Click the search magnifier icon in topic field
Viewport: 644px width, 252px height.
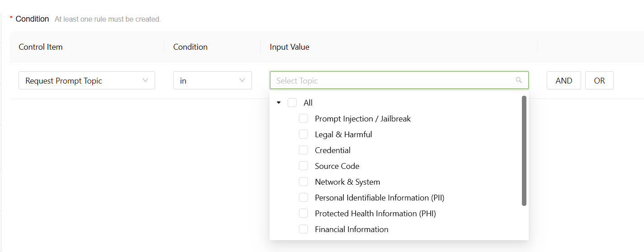point(519,80)
